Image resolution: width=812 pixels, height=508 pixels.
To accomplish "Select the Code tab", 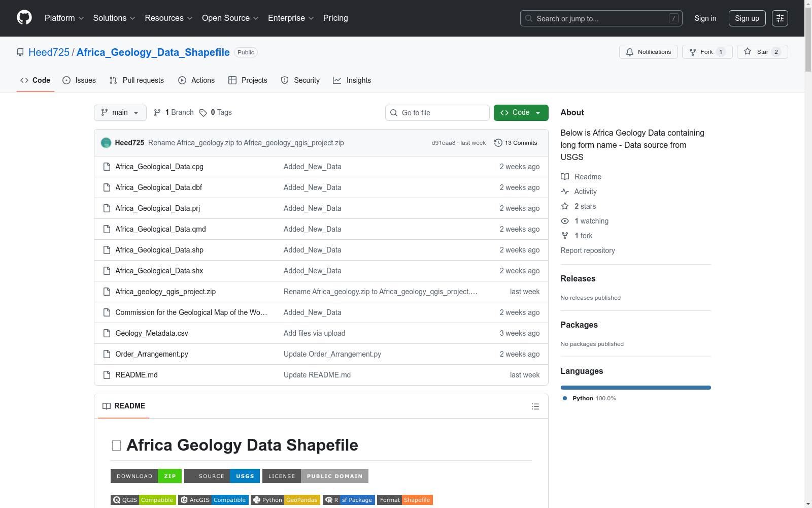I will (36, 80).
